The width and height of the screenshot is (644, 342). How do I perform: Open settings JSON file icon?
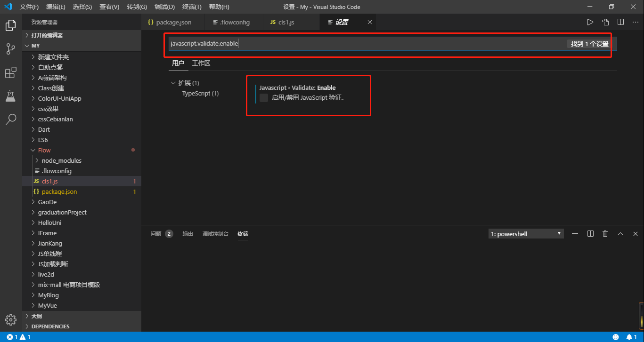tap(605, 22)
